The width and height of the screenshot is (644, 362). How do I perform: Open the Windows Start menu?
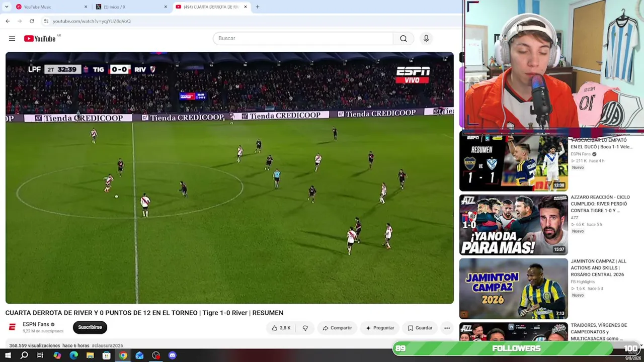[8, 355]
